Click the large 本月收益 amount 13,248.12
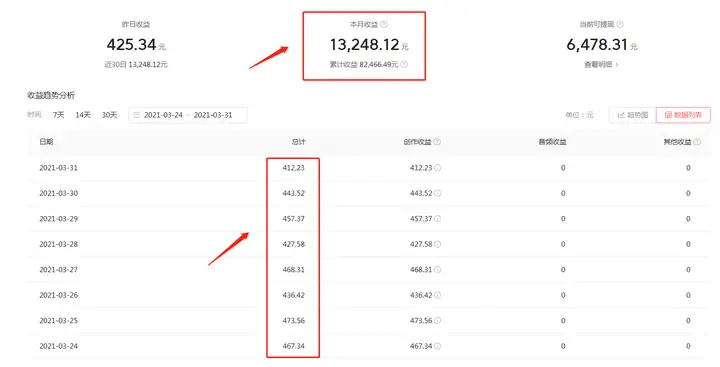The height and width of the screenshot is (367, 720). (x=365, y=45)
